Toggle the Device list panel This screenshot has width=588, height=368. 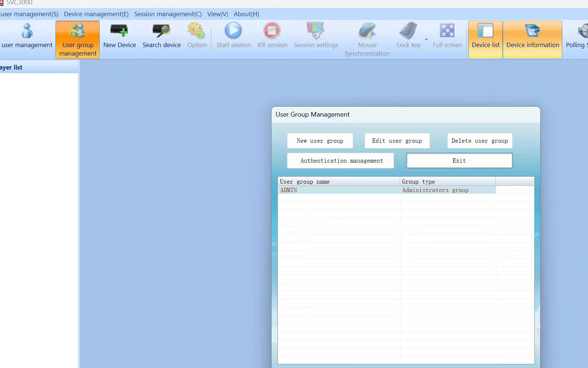485,40
